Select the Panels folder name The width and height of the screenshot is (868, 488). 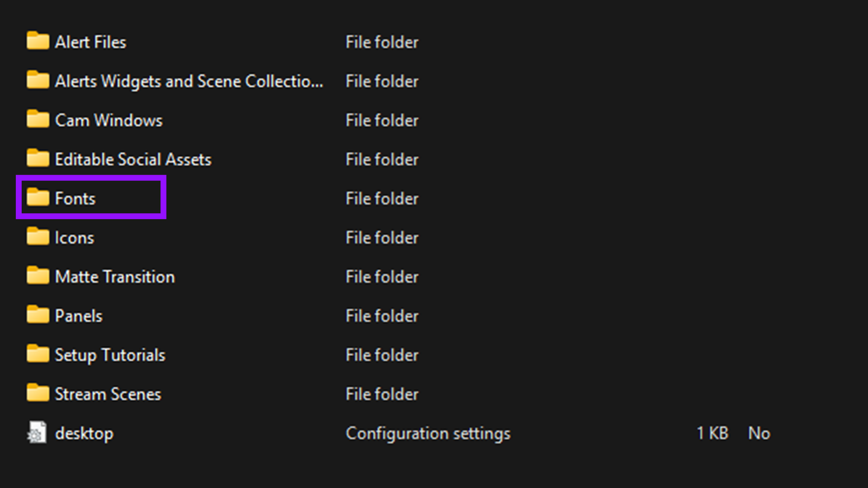79,315
